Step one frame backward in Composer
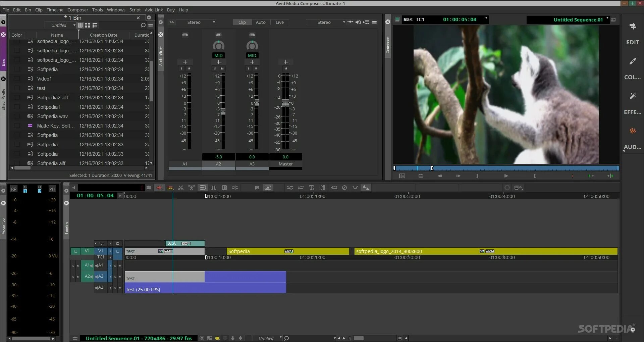 pyautogui.click(x=440, y=176)
